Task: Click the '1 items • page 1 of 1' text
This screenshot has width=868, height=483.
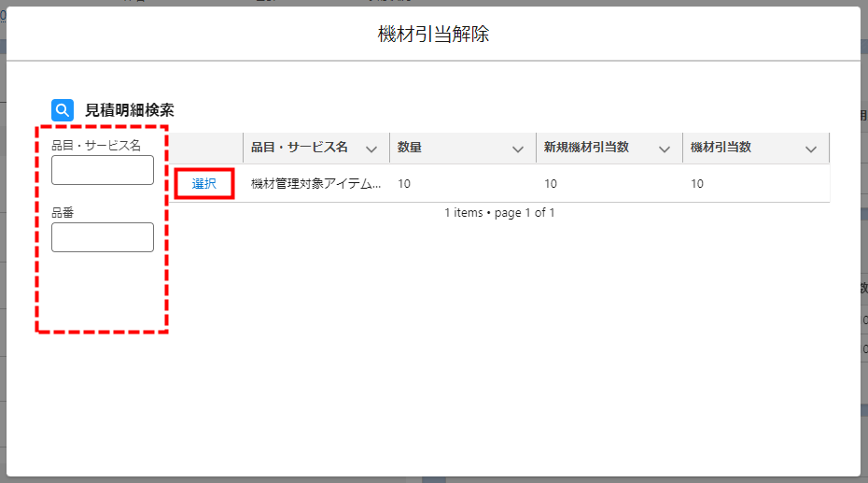Action: (x=499, y=213)
